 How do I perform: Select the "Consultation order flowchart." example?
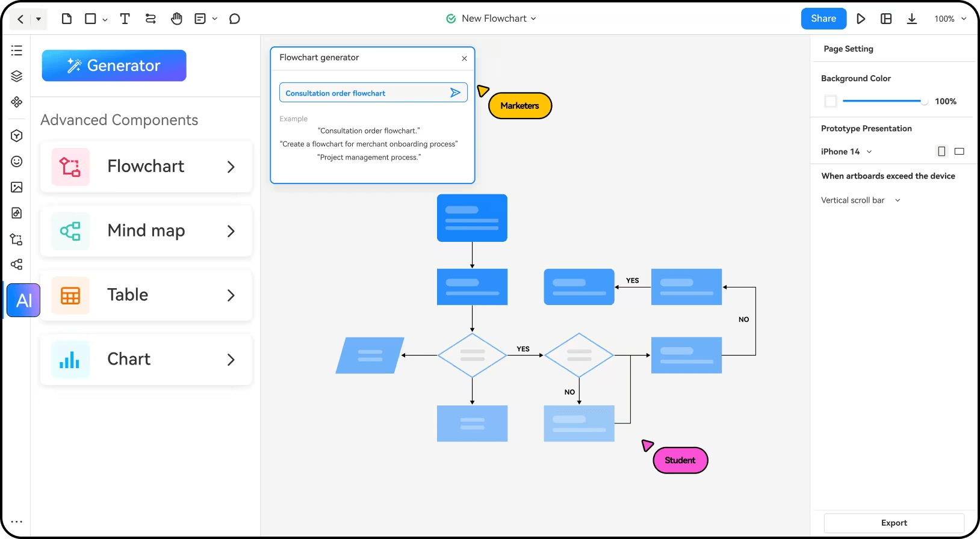pos(369,131)
